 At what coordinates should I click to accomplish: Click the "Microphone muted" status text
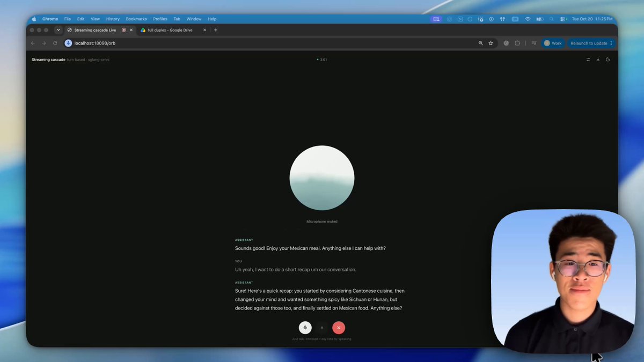tap(322, 221)
